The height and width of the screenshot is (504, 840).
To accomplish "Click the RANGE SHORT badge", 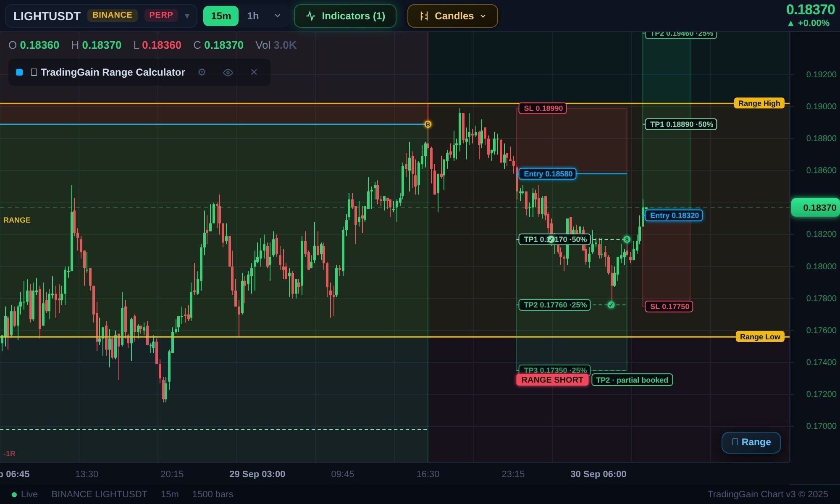I will point(552,380).
